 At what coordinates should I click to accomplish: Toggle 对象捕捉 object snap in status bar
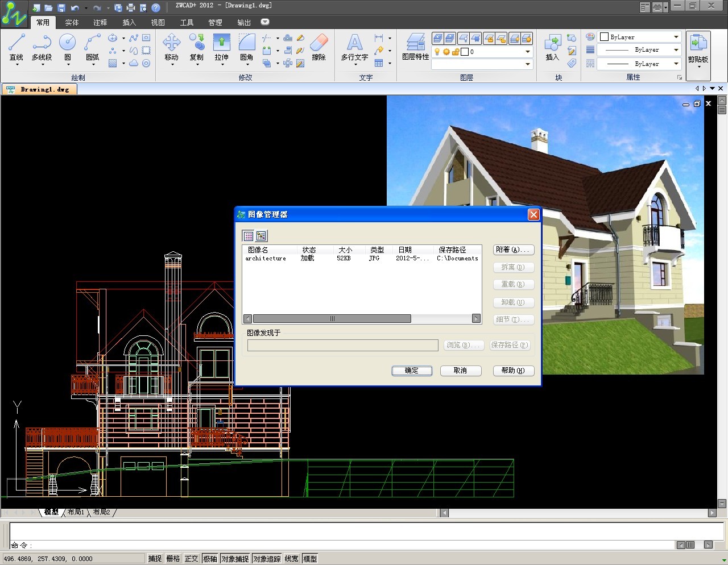coord(235,559)
